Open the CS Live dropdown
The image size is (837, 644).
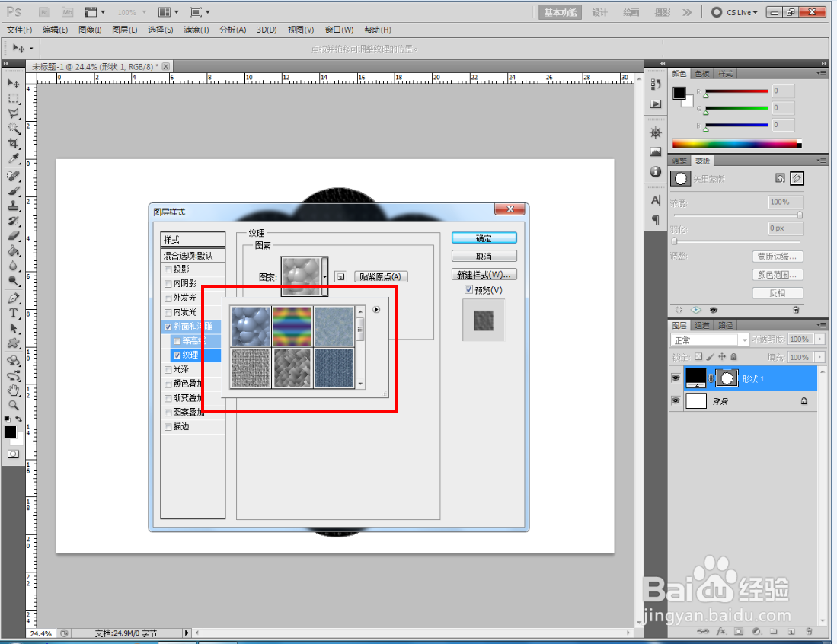tap(734, 11)
